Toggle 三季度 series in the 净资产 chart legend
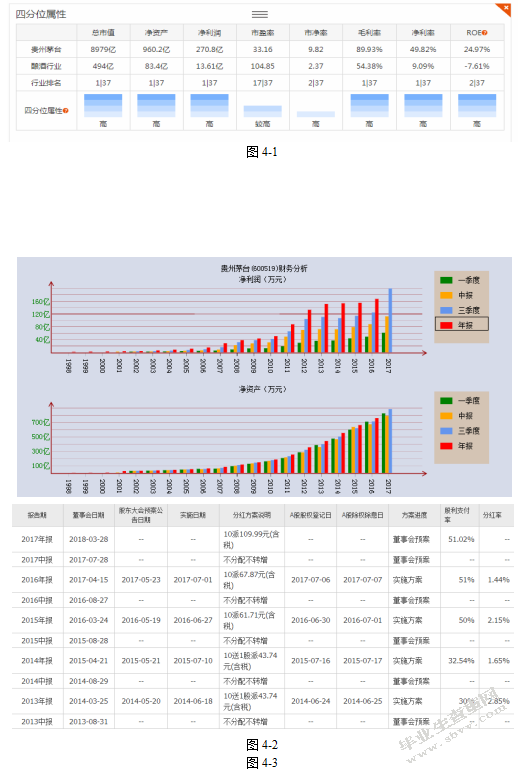 click(x=461, y=431)
